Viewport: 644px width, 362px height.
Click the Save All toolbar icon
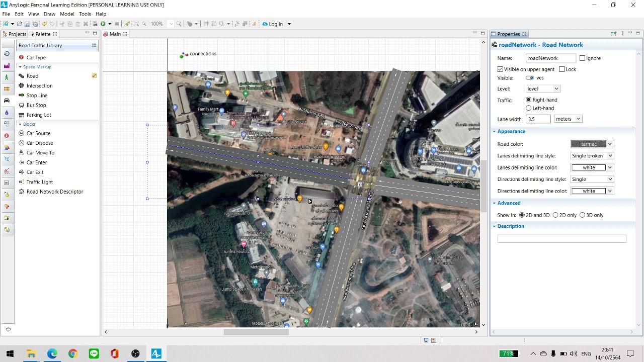(x=35, y=24)
